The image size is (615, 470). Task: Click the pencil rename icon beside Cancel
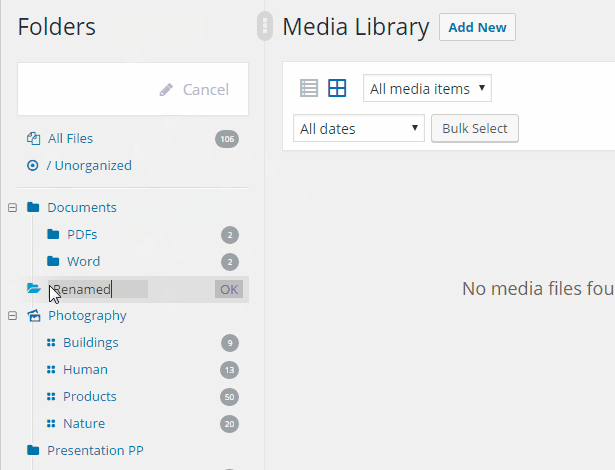pos(166,90)
